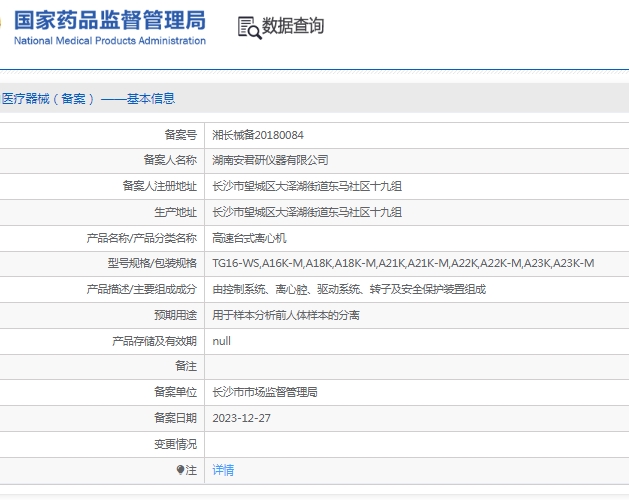Click the lightbulb icon beside 注
Screen dimensions: 629x500
point(180,470)
